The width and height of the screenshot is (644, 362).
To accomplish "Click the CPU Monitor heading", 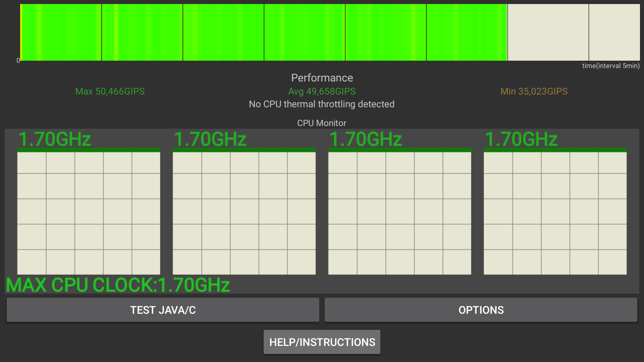I will [x=321, y=123].
